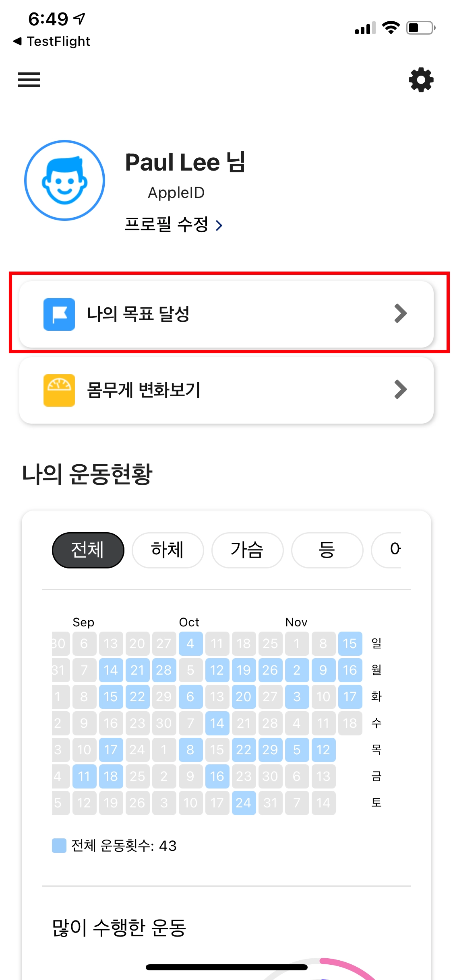Viewport: 453px width, 980px height.
Task: Select the 가슴 filter chip
Action: (247, 550)
